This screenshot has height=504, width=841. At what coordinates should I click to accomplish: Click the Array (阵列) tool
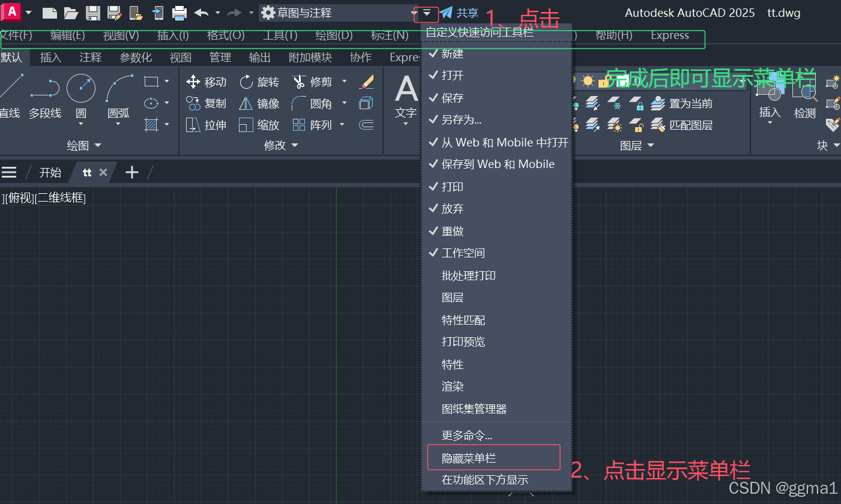pos(312,125)
